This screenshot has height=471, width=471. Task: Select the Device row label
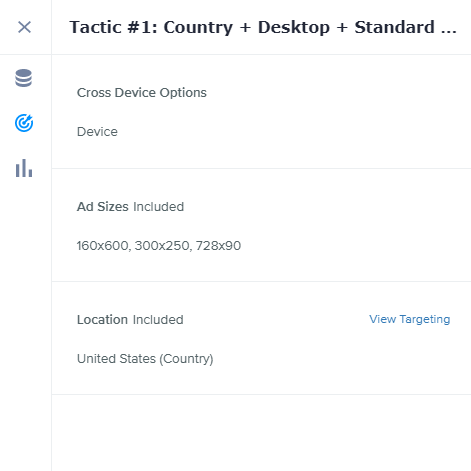97,132
